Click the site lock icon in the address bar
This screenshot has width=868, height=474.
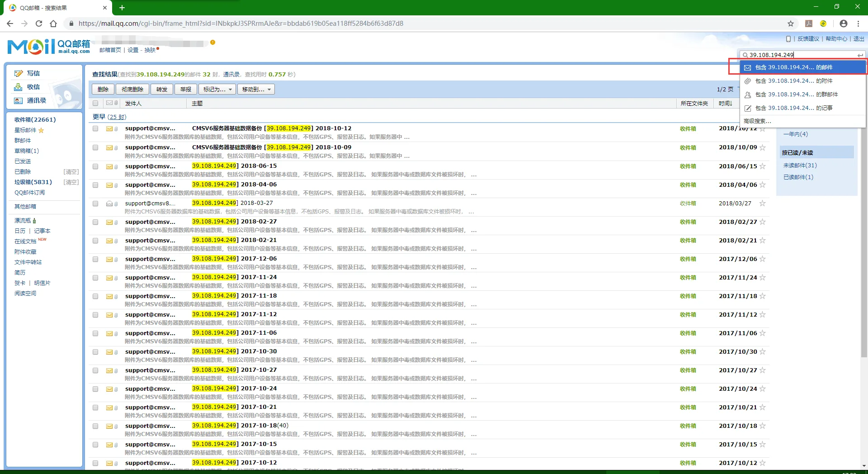(x=71, y=24)
